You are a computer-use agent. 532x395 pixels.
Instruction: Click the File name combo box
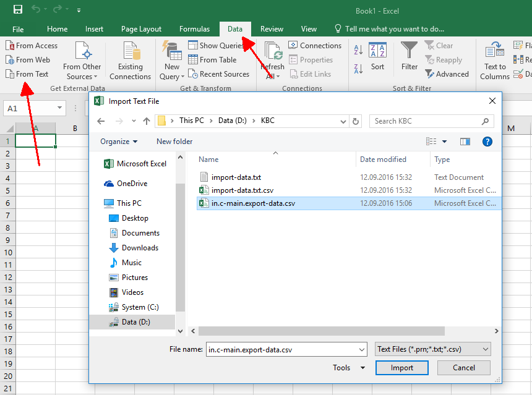tap(286, 350)
